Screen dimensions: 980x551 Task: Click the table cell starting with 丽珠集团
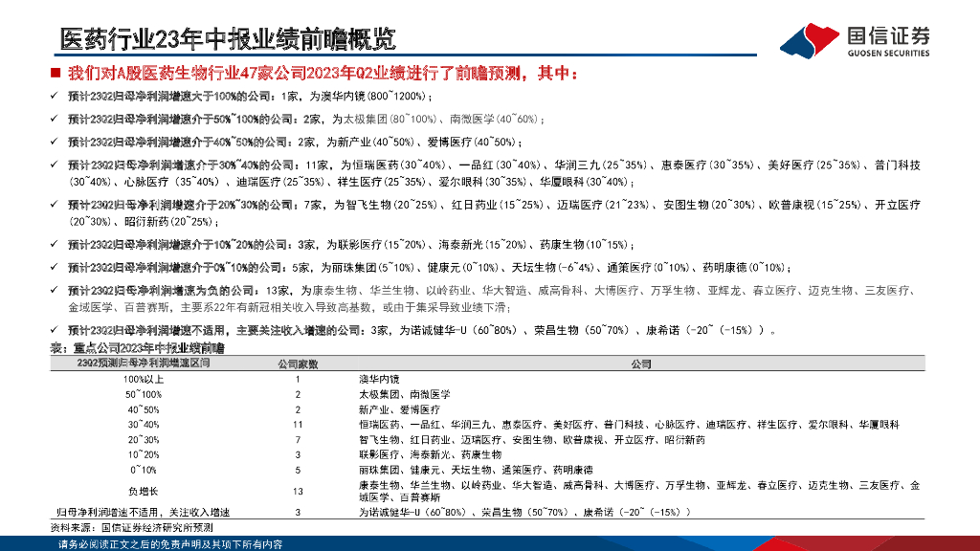(x=476, y=470)
